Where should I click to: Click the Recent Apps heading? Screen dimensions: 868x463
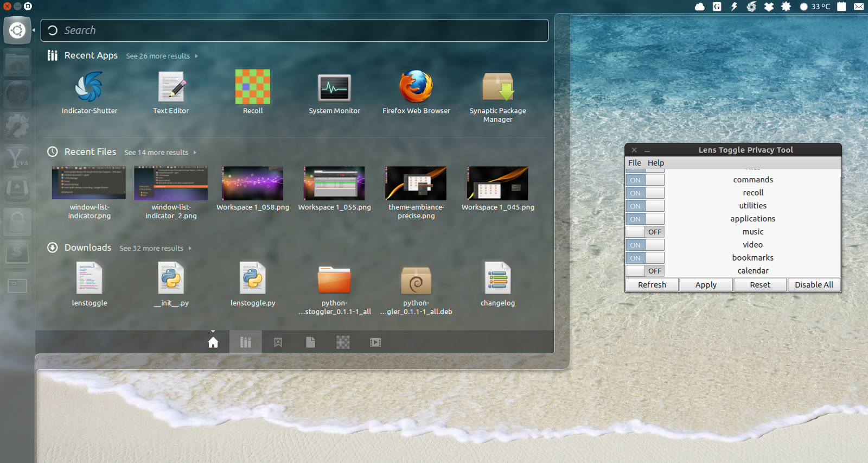click(91, 55)
